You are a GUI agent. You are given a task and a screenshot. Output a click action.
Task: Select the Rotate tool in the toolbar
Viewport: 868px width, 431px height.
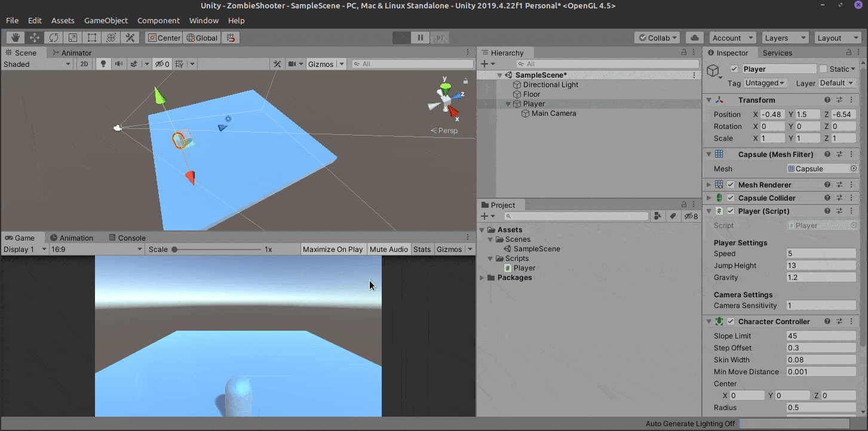tap(53, 38)
